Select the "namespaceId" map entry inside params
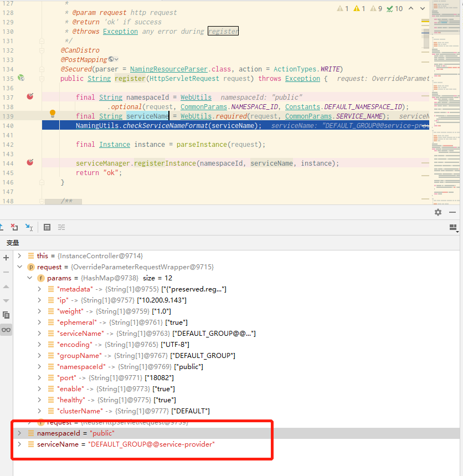The width and height of the screenshot is (463, 476). pyautogui.click(x=236, y=367)
